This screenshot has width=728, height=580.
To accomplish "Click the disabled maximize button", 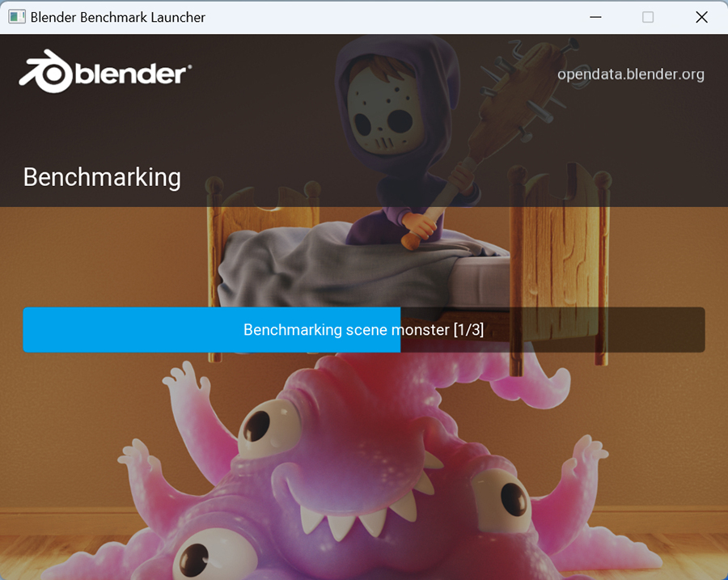I will pos(648,17).
